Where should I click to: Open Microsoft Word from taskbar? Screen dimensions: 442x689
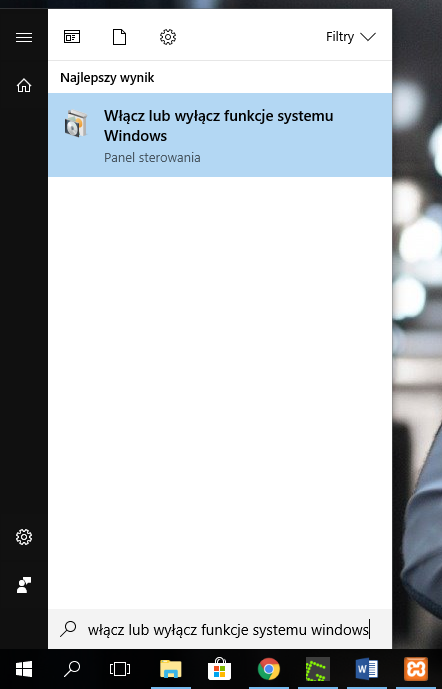366,669
